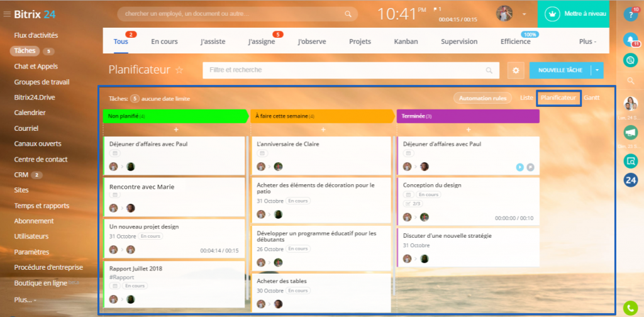
Task: Open the Projets tab
Action: point(360,42)
